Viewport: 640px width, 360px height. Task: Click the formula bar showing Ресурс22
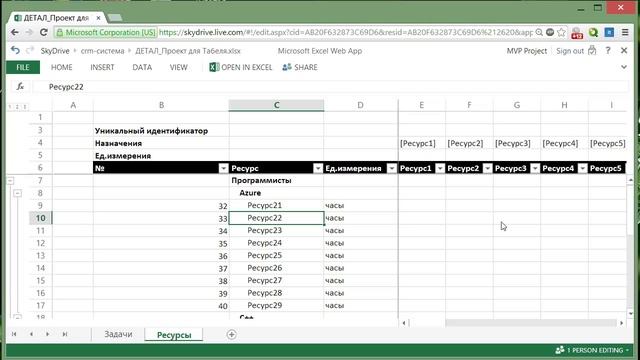[x=331, y=87]
